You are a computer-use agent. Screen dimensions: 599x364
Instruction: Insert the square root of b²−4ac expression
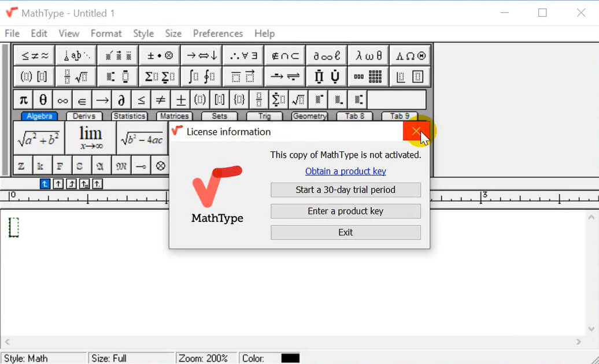[x=142, y=138]
